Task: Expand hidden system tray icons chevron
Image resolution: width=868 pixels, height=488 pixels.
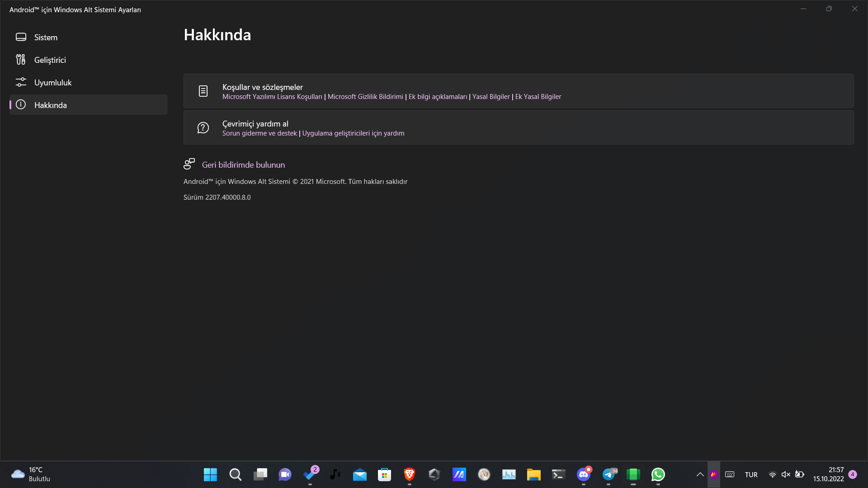Action: [700, 474]
